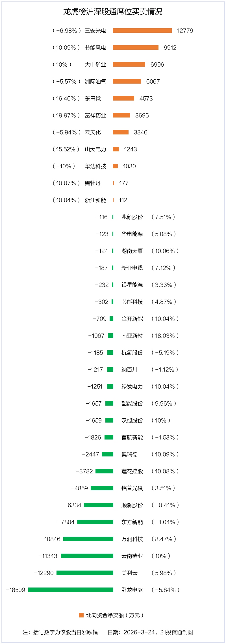Click the value 12779 next to 三安光电
This screenshot has width=226, height=644.
(x=185, y=31)
